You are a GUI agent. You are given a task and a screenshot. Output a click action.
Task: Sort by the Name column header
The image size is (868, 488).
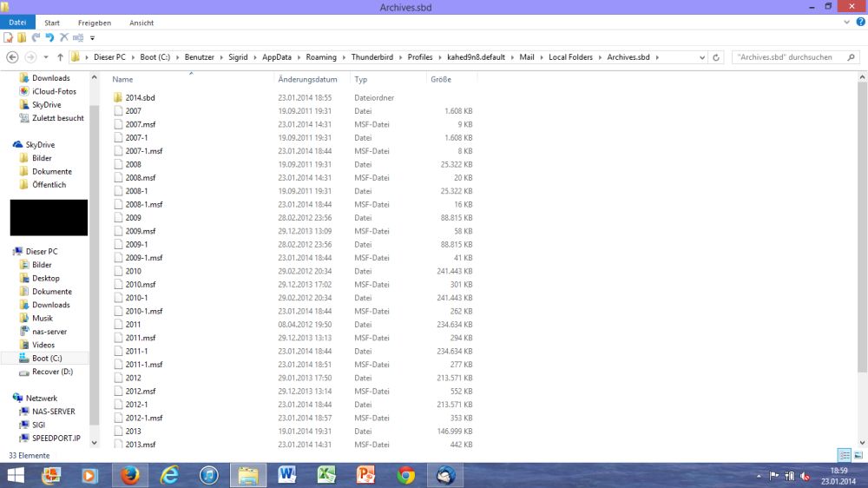[122, 79]
